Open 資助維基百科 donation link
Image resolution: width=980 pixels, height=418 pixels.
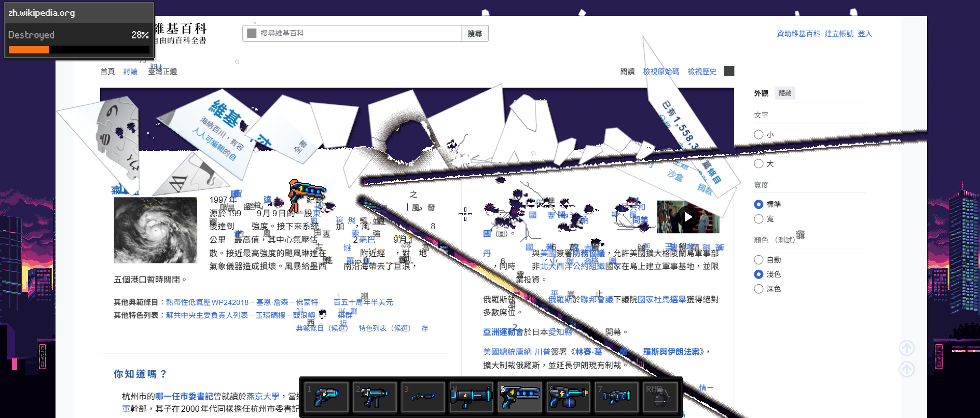(x=798, y=34)
